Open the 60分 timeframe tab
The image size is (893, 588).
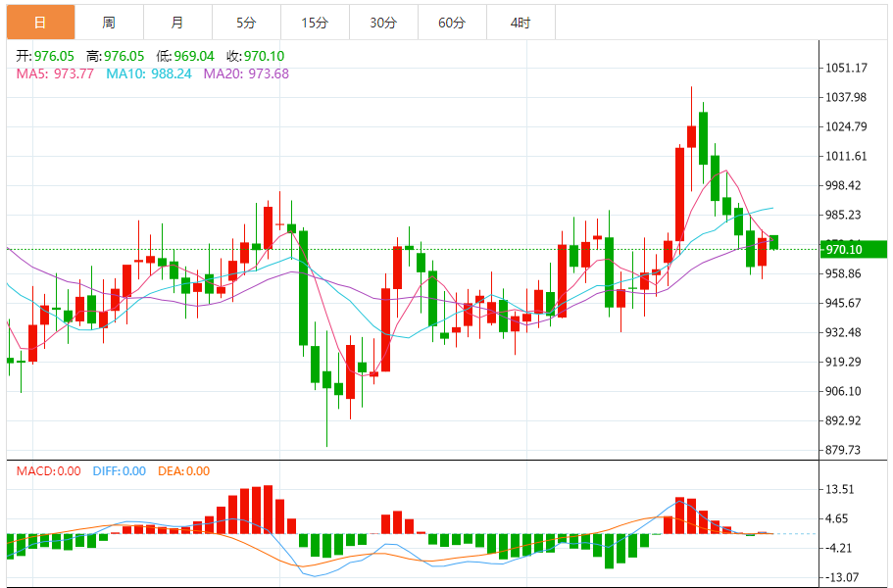(452, 23)
